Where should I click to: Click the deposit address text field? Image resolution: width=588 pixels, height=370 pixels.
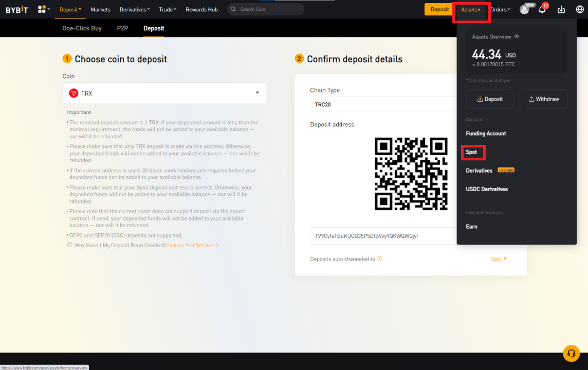pos(383,236)
